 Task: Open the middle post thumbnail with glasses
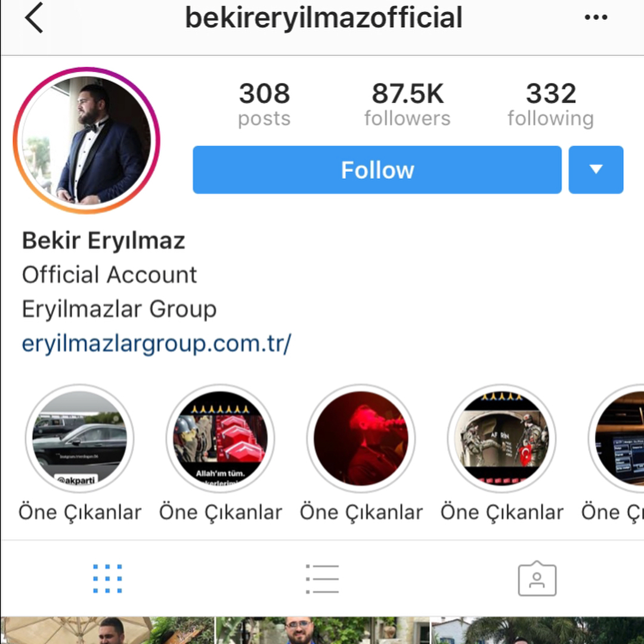point(322,630)
